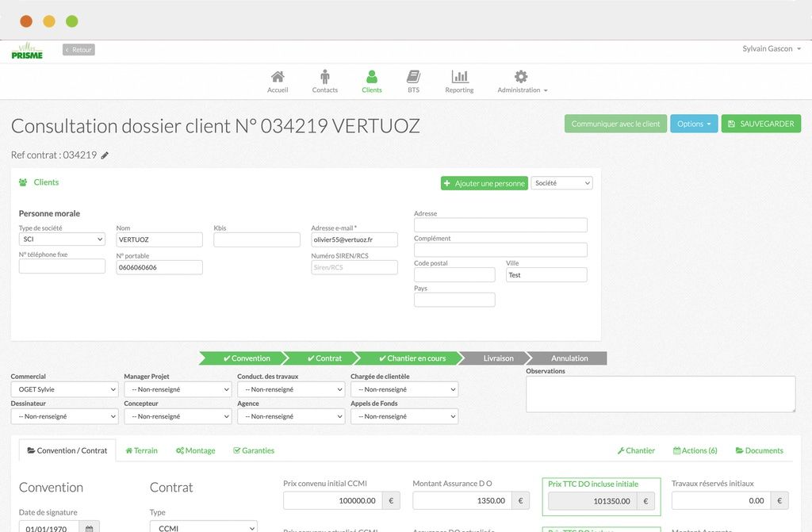The image size is (812, 532).
Task: Click Ajouter une personne button
Action: point(484,183)
